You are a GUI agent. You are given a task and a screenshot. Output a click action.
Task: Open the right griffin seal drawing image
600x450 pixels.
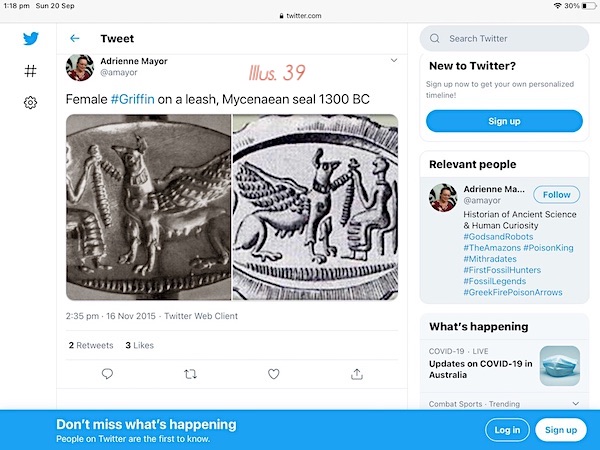pyautogui.click(x=315, y=207)
